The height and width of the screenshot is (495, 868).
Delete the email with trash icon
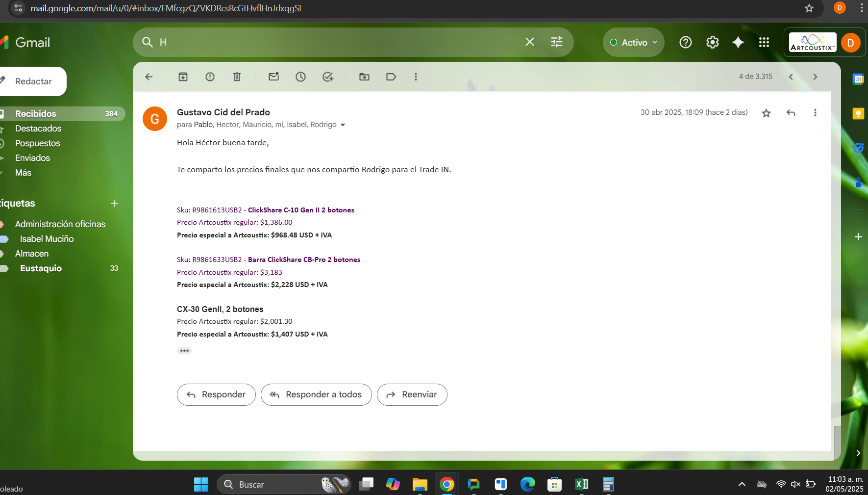237,77
